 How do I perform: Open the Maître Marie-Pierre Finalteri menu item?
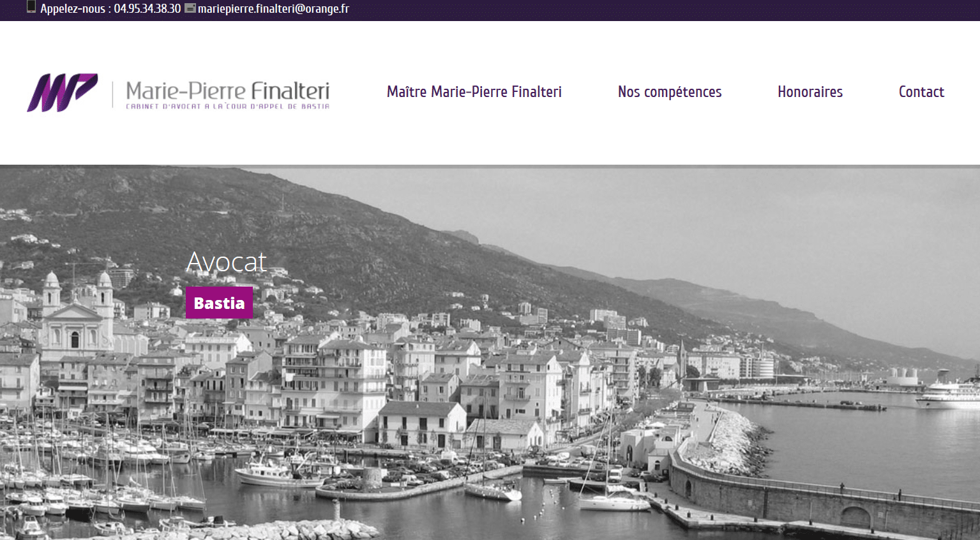tap(474, 92)
